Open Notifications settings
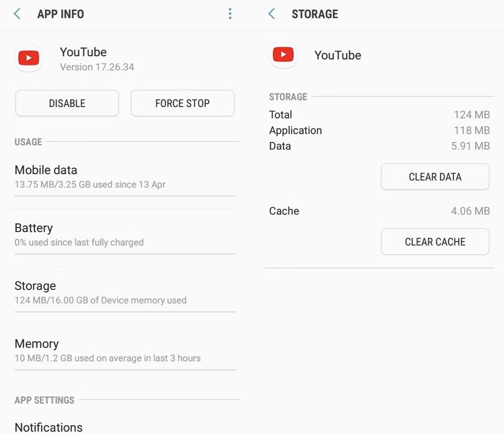The height and width of the screenshot is (438, 504). click(48, 426)
